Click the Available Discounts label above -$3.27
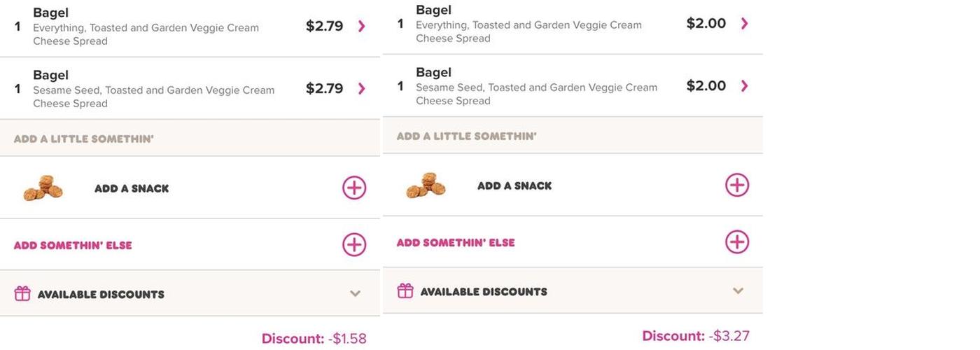The height and width of the screenshot is (350, 980). (x=484, y=292)
